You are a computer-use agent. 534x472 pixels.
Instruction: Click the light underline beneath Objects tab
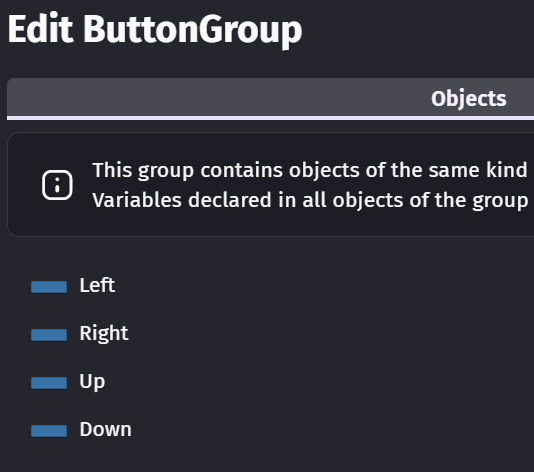tap(270, 118)
